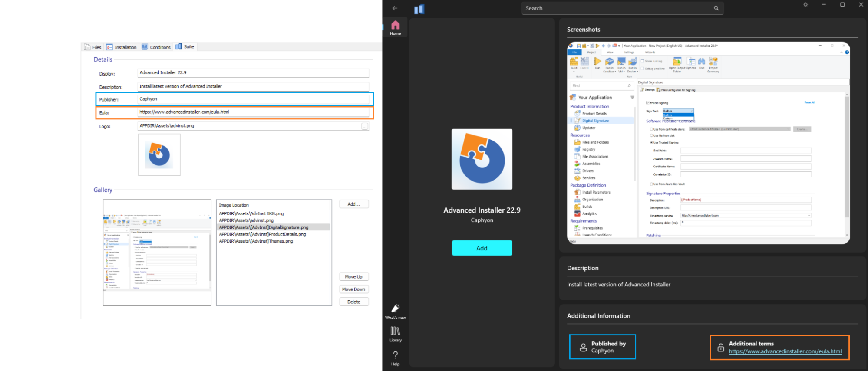The height and width of the screenshot is (371, 868).
Task: Click the blue app logo beside the back arrow
Action: pos(419,9)
